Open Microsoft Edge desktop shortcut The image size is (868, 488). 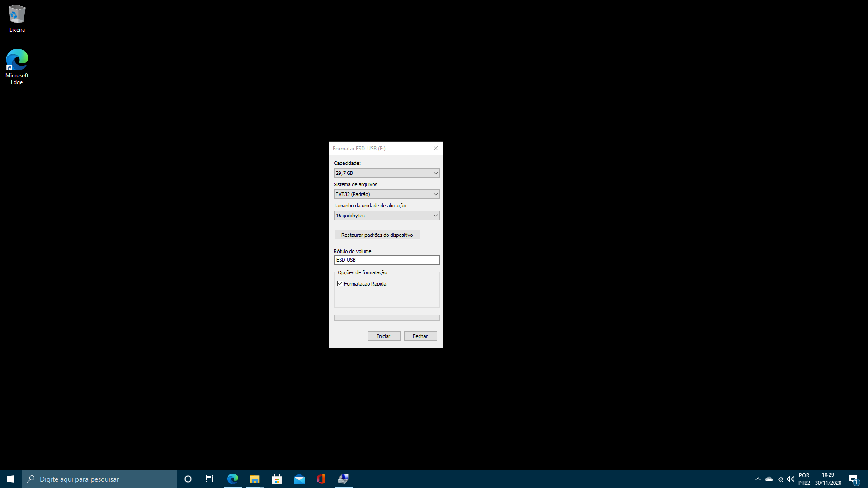click(17, 67)
